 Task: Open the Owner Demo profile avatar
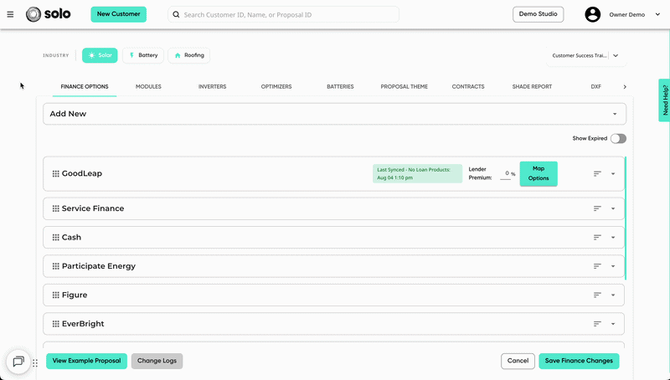[592, 15]
